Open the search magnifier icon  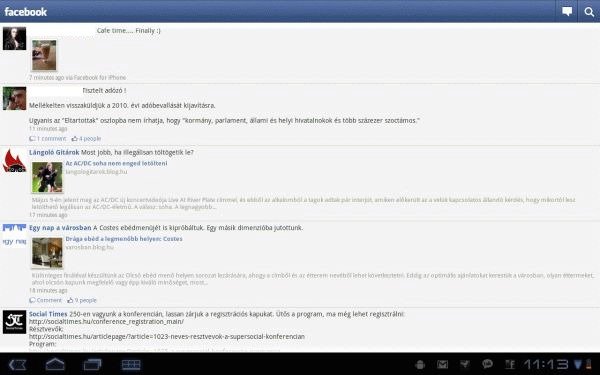point(589,12)
